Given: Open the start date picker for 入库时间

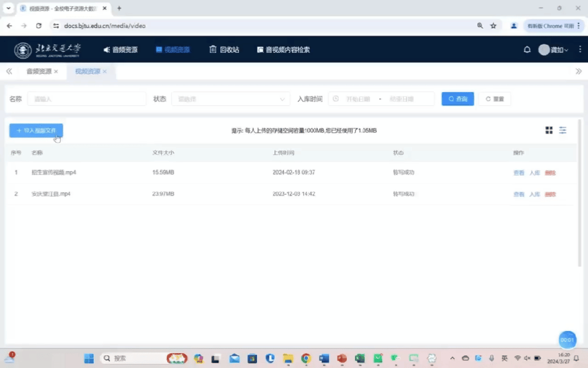Looking at the screenshot, I should 358,99.
